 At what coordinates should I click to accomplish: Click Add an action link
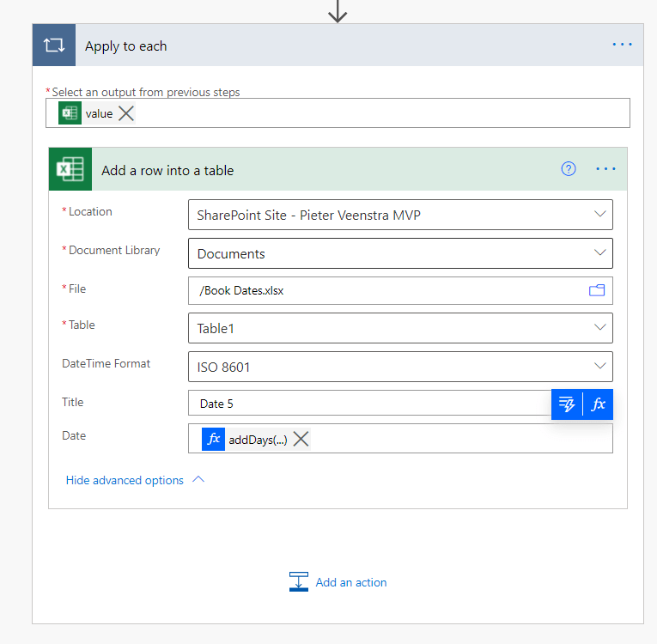(x=351, y=582)
